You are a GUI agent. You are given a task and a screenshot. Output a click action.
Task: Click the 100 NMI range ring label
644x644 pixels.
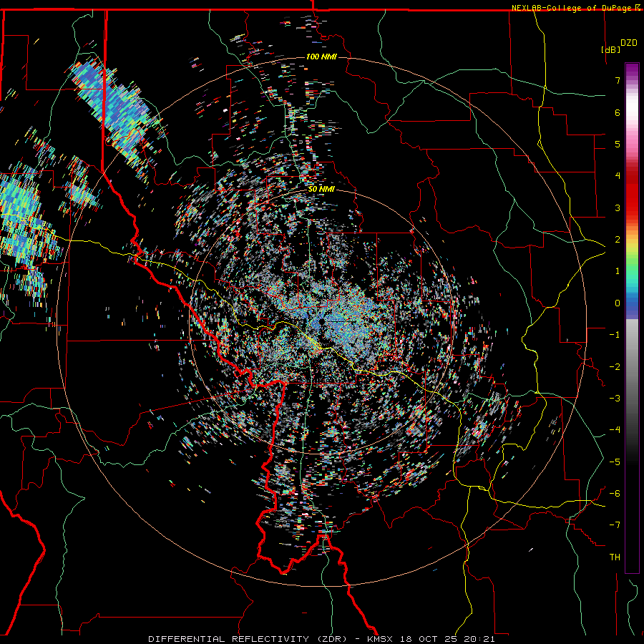point(321,57)
